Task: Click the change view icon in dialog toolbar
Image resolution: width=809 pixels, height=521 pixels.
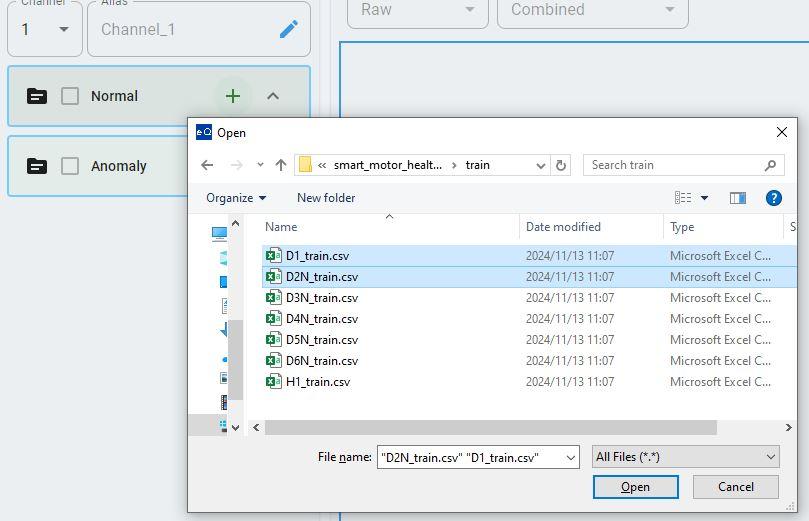Action: pyautogui.click(x=683, y=198)
